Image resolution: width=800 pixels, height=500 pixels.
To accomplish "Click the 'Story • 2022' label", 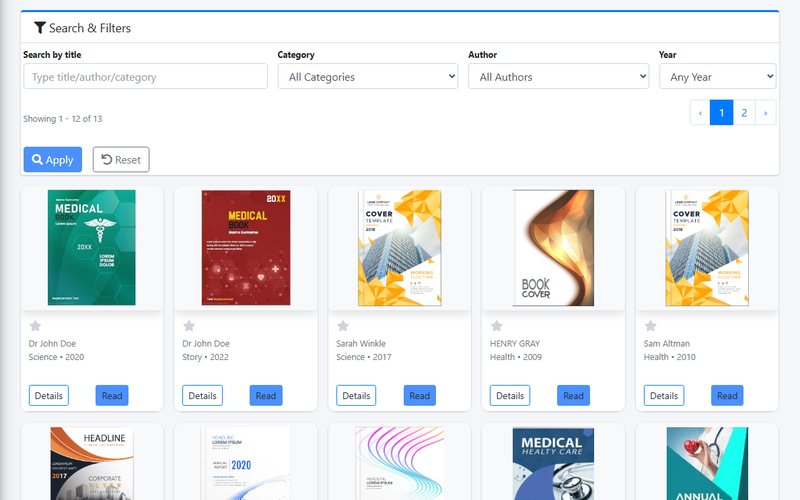I will tap(205, 357).
